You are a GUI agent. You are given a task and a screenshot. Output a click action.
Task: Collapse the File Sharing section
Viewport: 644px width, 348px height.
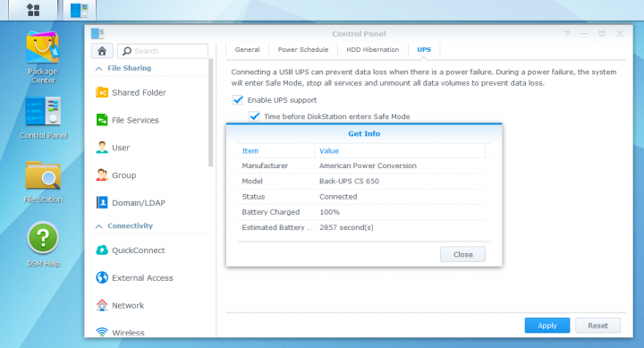pyautogui.click(x=99, y=69)
